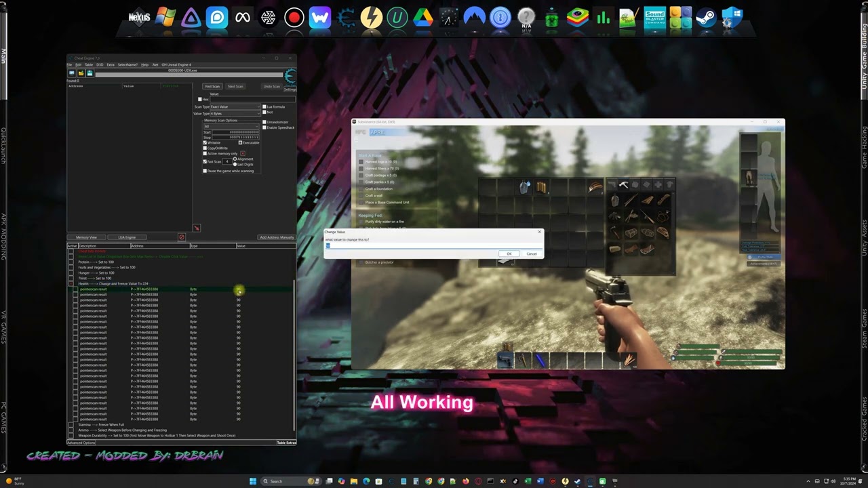
Task: Toggle the Hex checkbox
Action: (199, 100)
